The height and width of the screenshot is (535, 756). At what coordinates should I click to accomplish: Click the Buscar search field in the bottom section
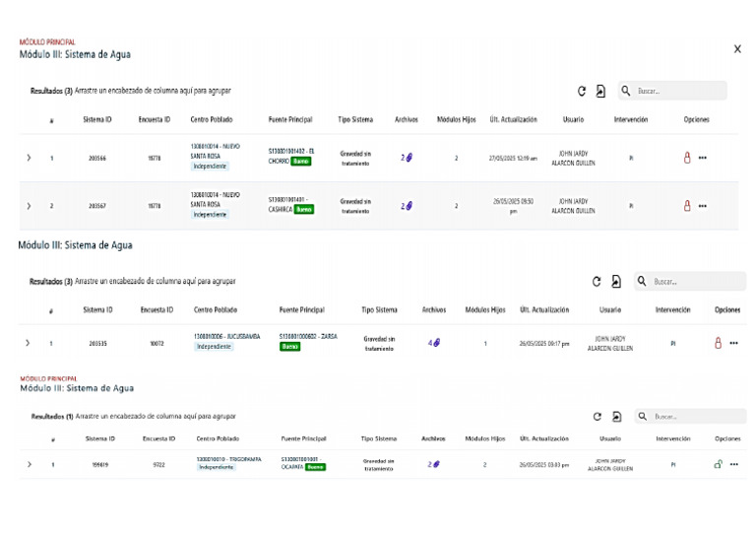point(690,417)
